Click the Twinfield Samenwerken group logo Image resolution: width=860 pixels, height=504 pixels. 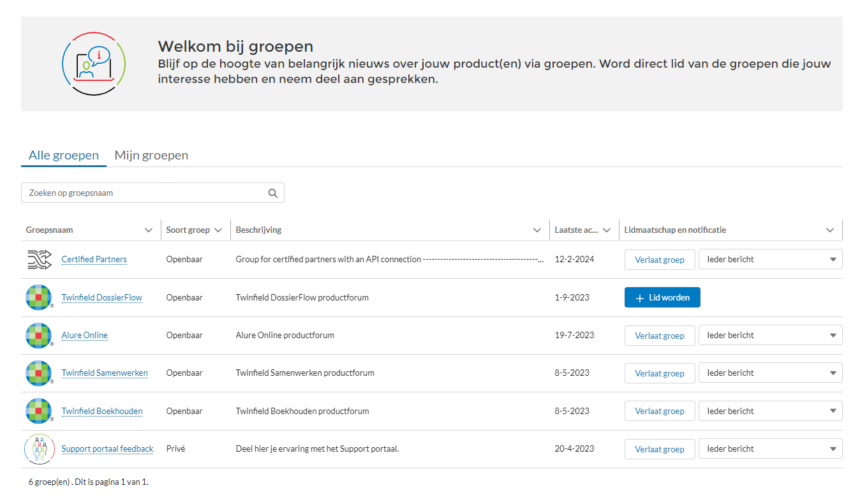tap(38, 373)
